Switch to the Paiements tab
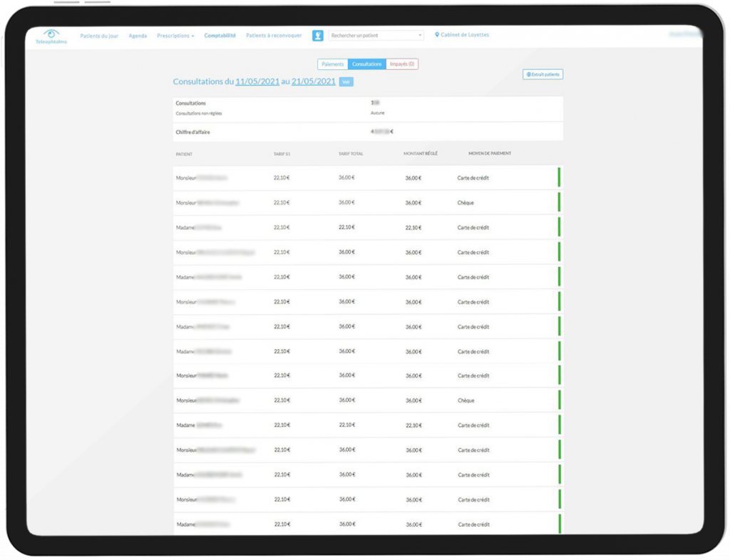This screenshot has width=730, height=560. (332, 64)
